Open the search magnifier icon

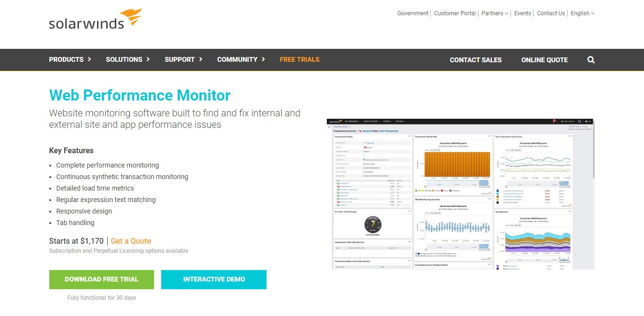(x=591, y=60)
